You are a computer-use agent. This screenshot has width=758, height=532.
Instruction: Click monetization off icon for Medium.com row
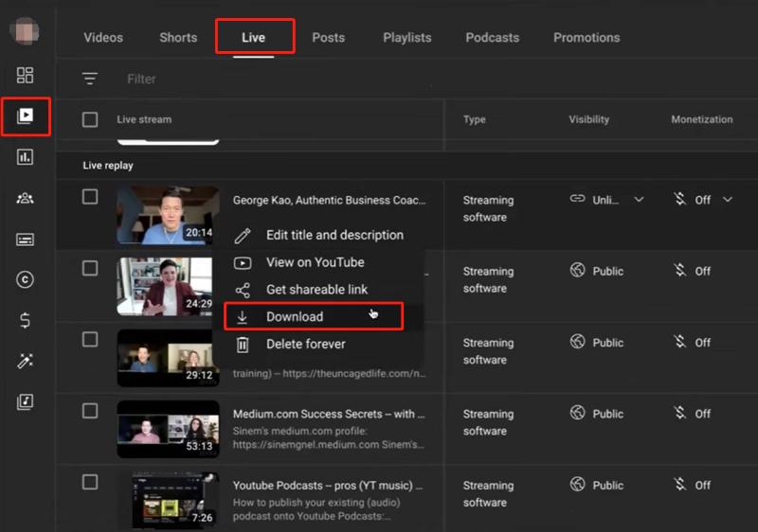click(680, 413)
